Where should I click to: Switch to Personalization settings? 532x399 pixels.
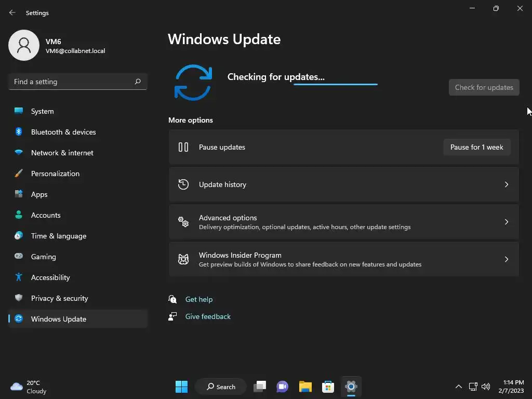coord(55,174)
